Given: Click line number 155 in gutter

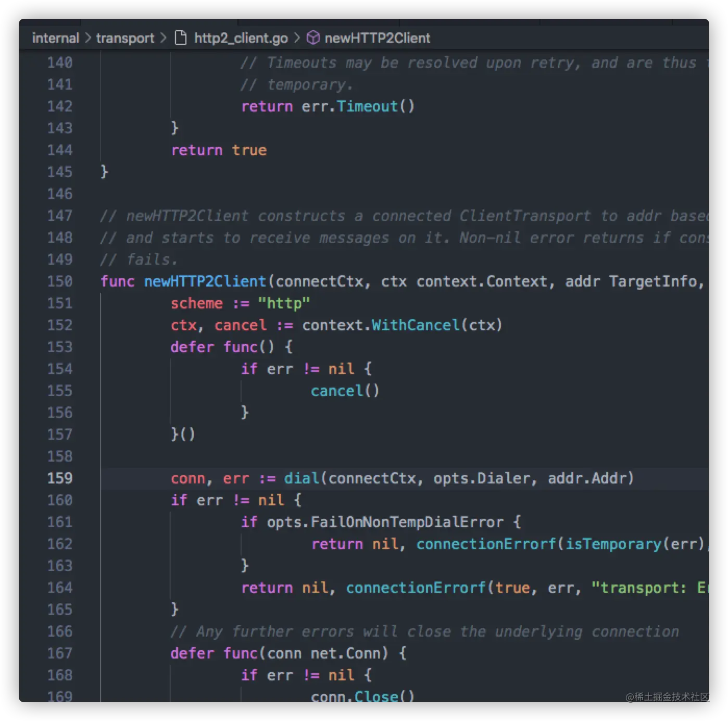Looking at the screenshot, I should (60, 391).
